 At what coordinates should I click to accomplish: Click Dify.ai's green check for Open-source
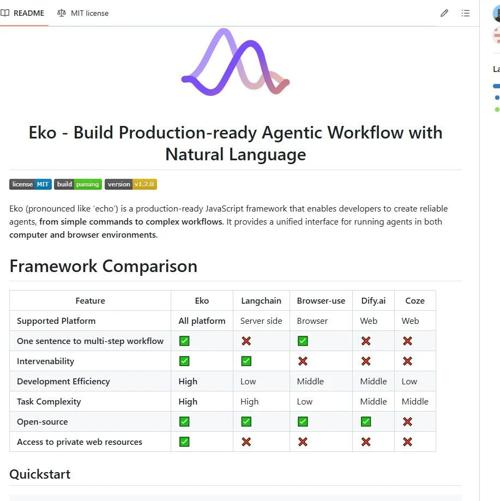click(366, 422)
